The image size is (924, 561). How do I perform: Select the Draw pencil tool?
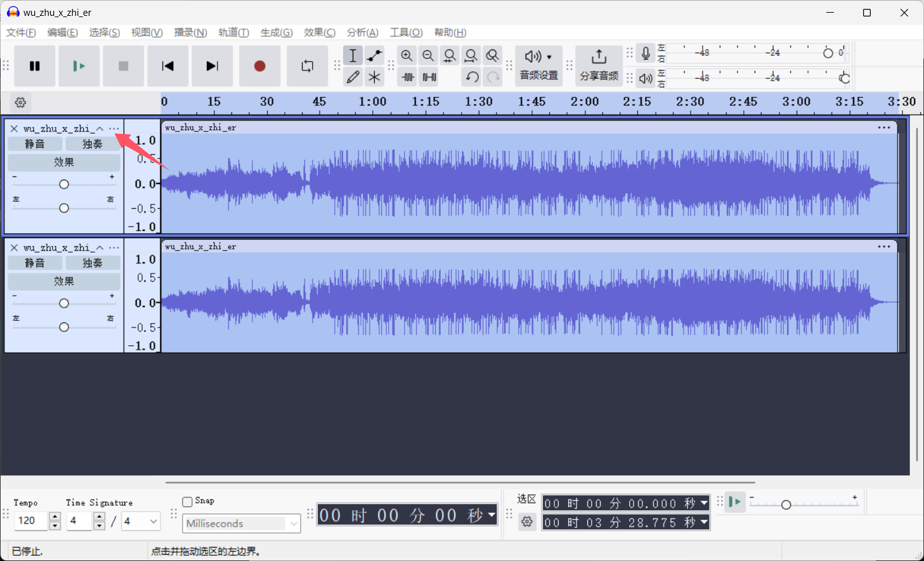353,77
